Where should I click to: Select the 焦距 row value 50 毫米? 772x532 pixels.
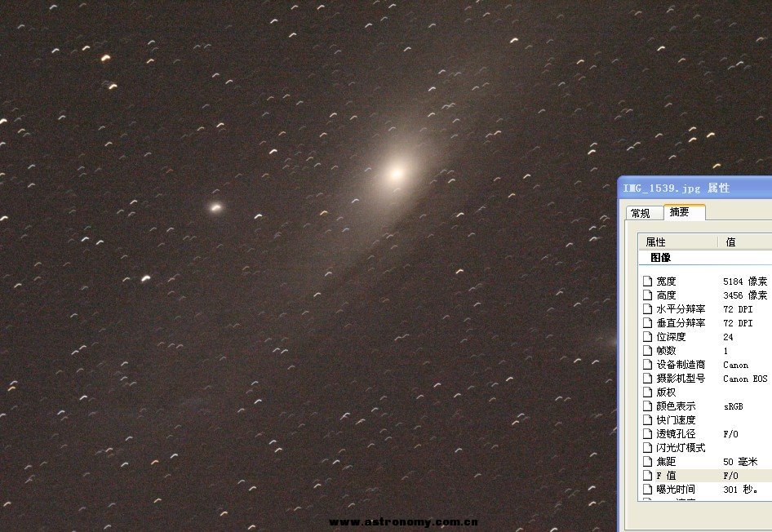point(739,462)
